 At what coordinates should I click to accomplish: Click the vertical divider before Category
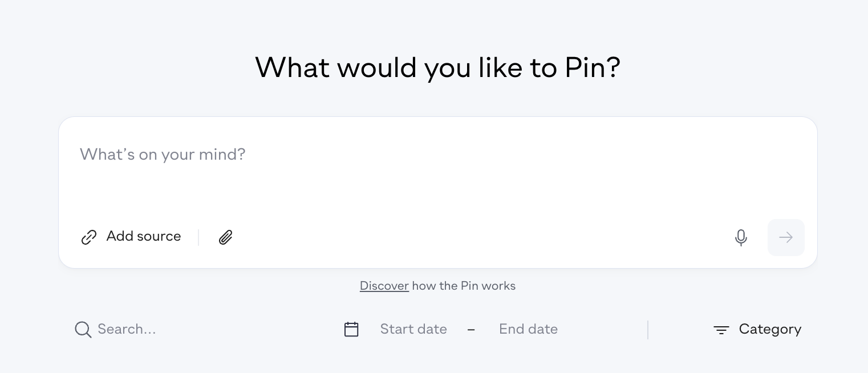[648, 330]
